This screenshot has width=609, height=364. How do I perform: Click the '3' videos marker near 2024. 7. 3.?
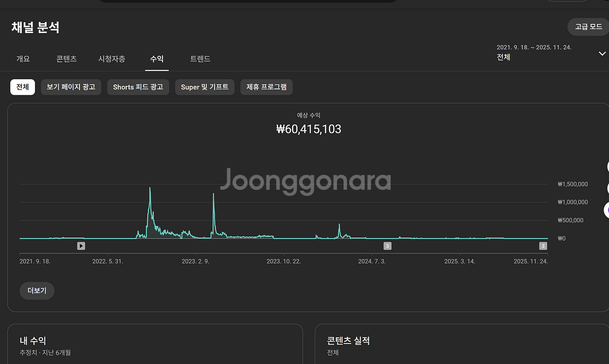(x=387, y=246)
